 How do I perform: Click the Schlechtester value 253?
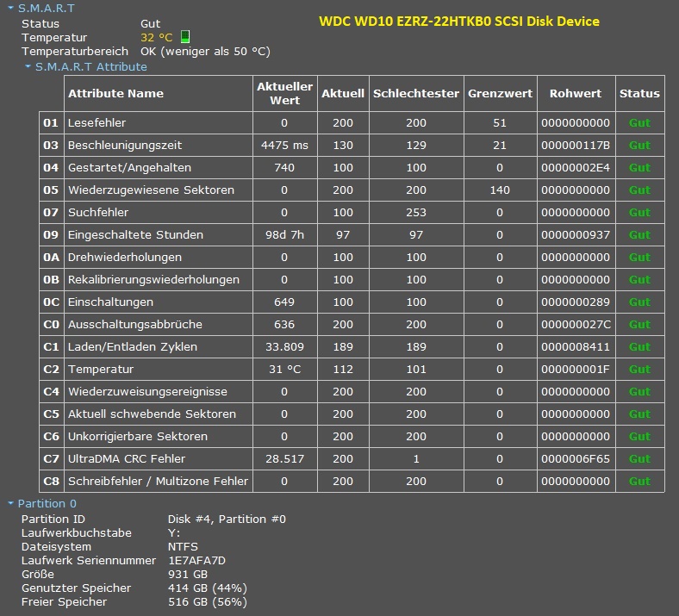[x=416, y=213]
